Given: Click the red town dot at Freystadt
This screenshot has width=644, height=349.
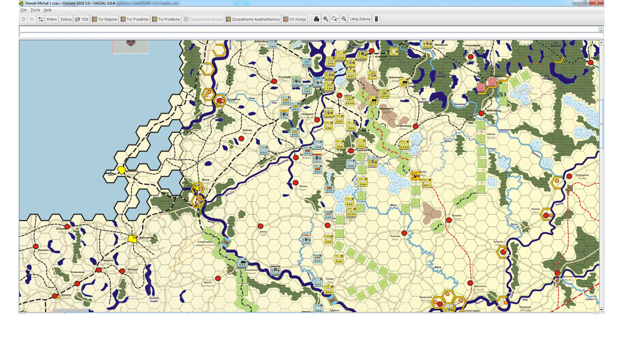Looking at the screenshot, I should tap(274, 81).
